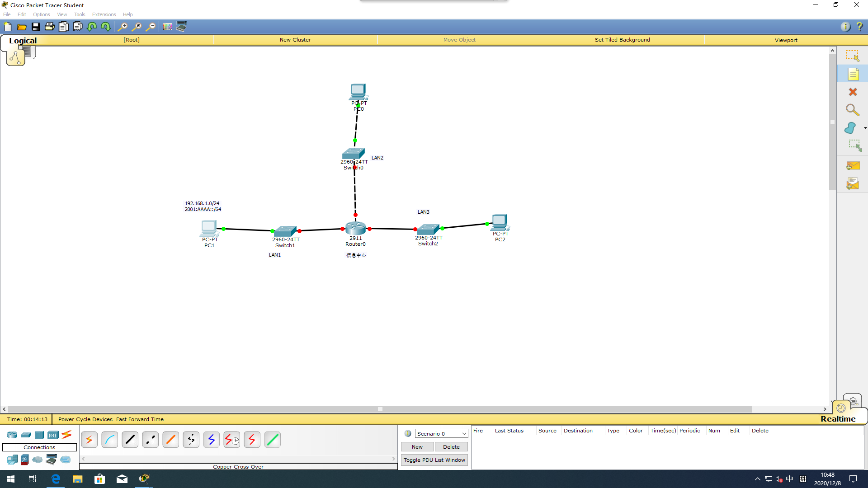The image size is (868, 488).
Task: Select the Routers device category
Action: [x=12, y=435]
